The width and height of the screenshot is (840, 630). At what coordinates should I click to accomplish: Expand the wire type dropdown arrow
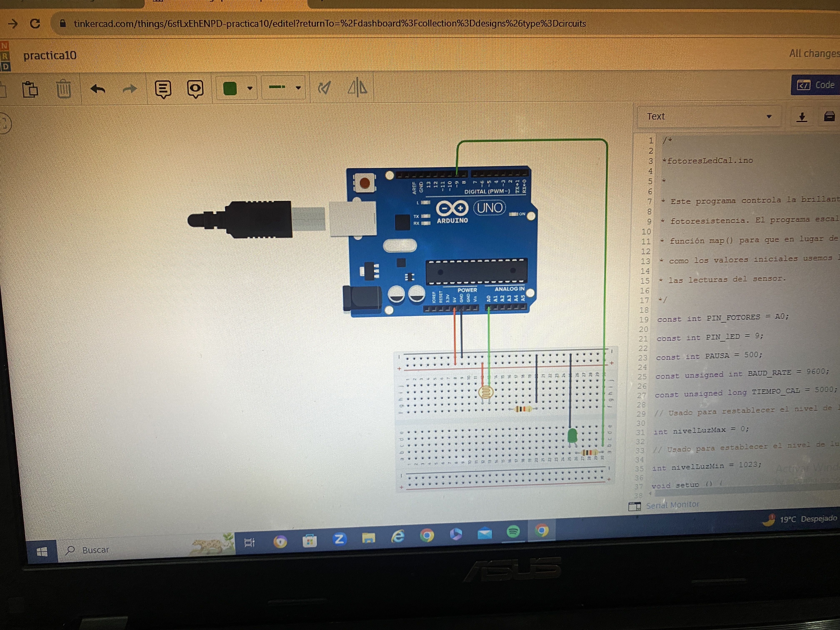pos(299,88)
